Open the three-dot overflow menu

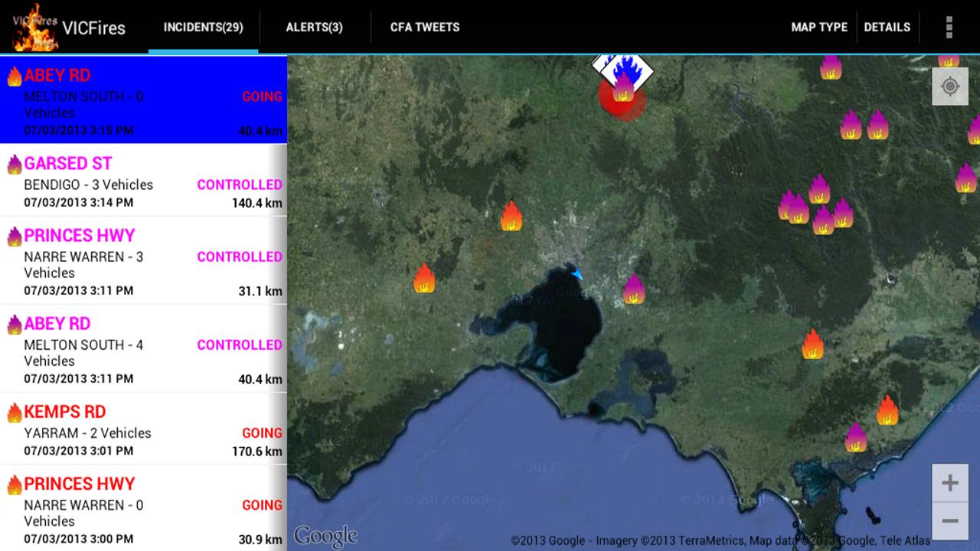pos(949,27)
